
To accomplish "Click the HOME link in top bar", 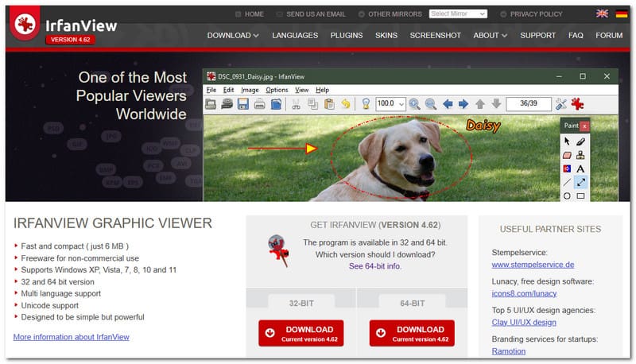I will 250,14.
